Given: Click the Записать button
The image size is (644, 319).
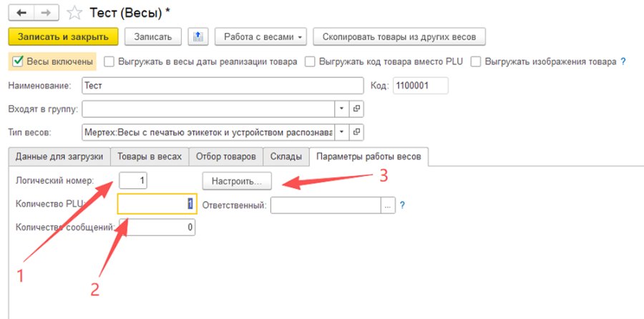Looking at the screenshot, I should pos(153,36).
